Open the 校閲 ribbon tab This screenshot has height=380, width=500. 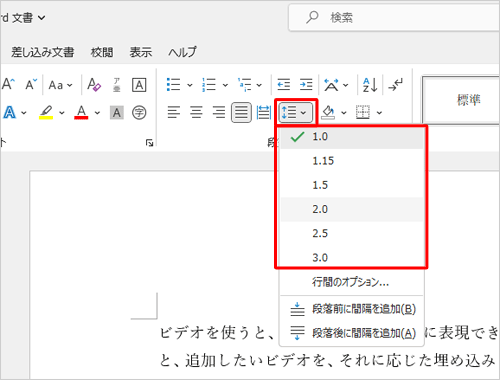(102, 52)
